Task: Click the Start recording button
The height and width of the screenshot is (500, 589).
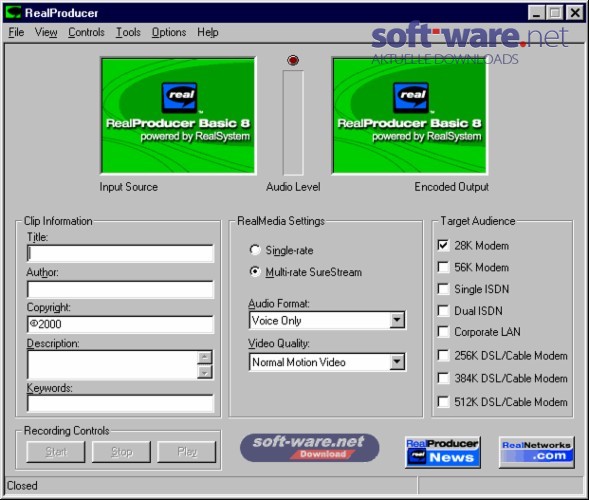Action: coord(56,452)
